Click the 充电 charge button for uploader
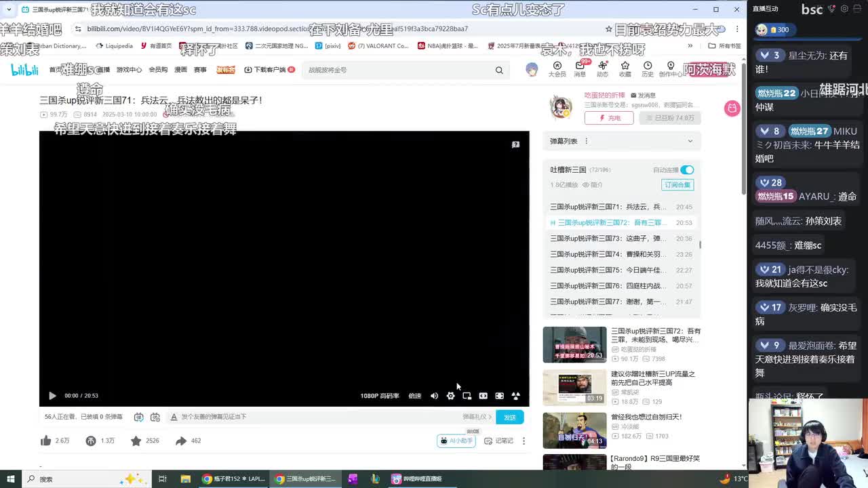 609,118
